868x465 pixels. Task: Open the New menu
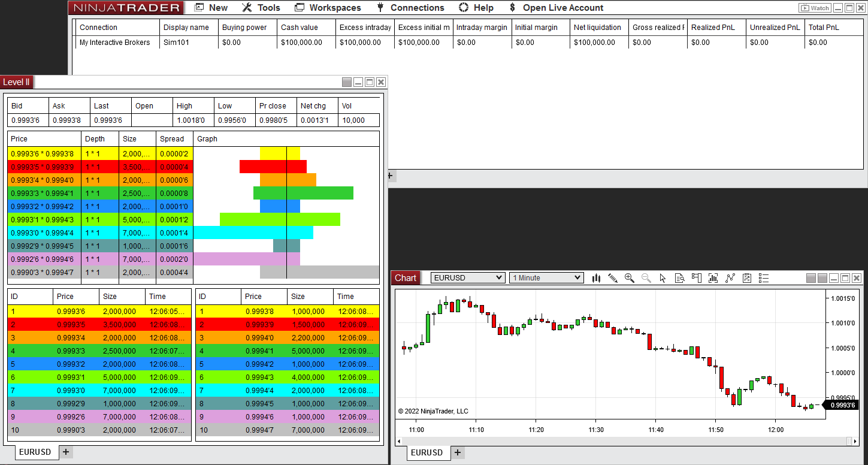[x=211, y=8]
